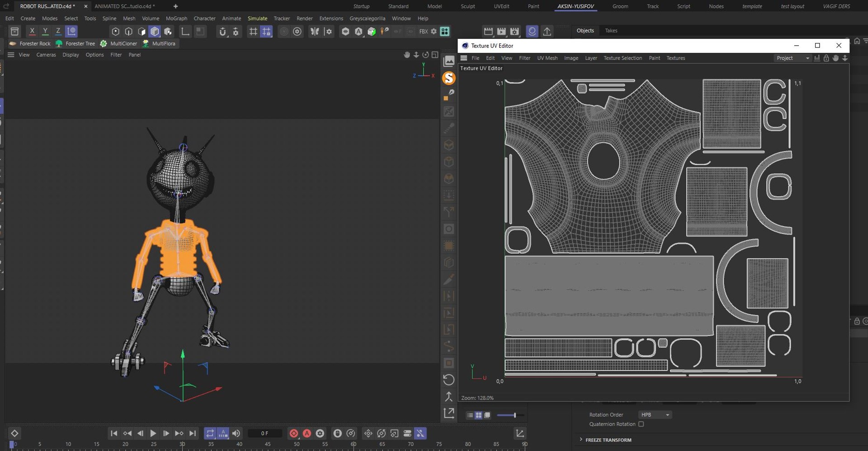The image size is (868, 451).
Task: Go to the previous keyframe
Action: (127, 433)
